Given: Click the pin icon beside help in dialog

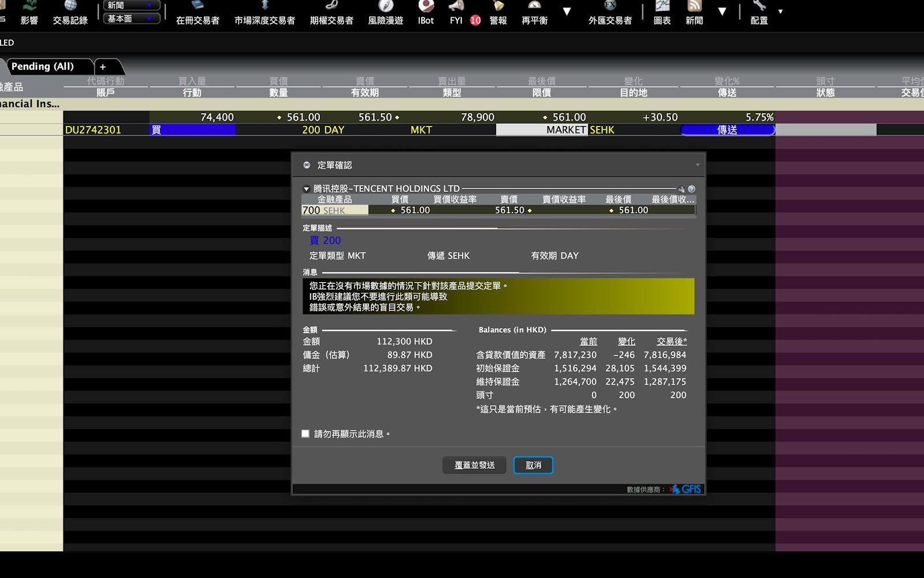Looking at the screenshot, I should (x=681, y=189).
